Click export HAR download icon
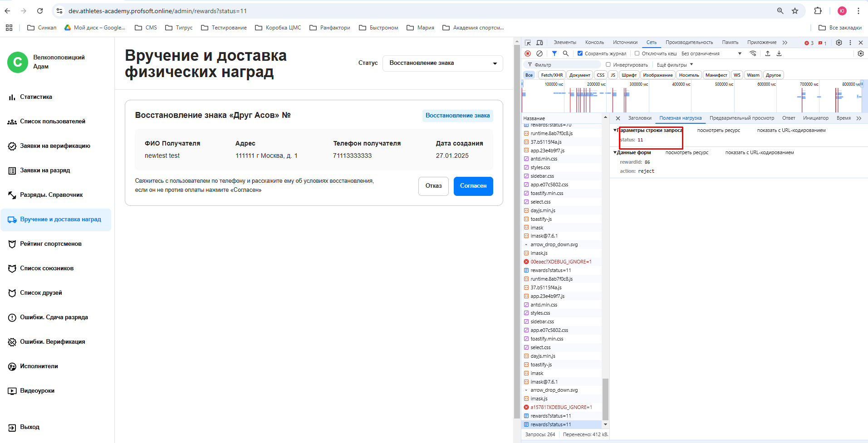Viewport: 868px width, 443px height. pyautogui.click(x=779, y=54)
